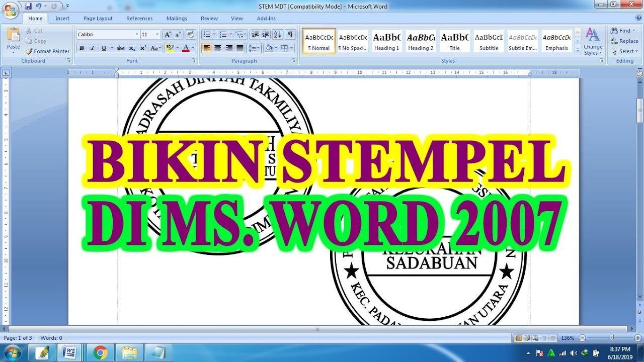The height and width of the screenshot is (362, 644).
Task: Click Format Painter in the Clipboard group
Action: 48,51
